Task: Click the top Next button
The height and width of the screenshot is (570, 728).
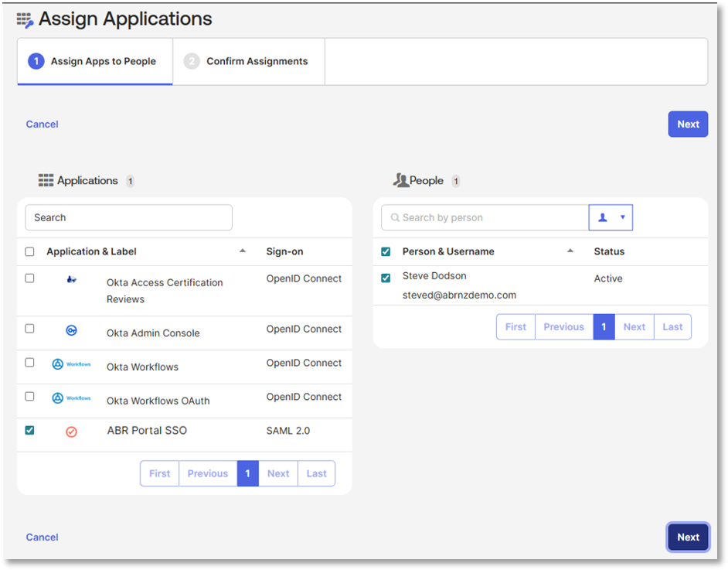Action: (x=688, y=125)
